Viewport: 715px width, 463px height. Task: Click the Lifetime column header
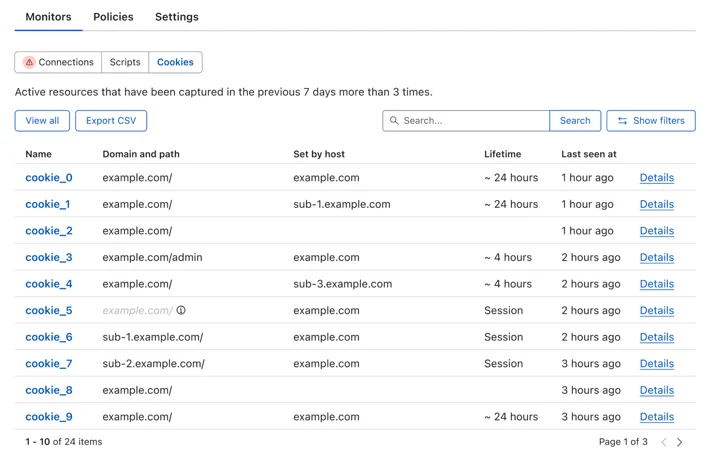(x=503, y=154)
